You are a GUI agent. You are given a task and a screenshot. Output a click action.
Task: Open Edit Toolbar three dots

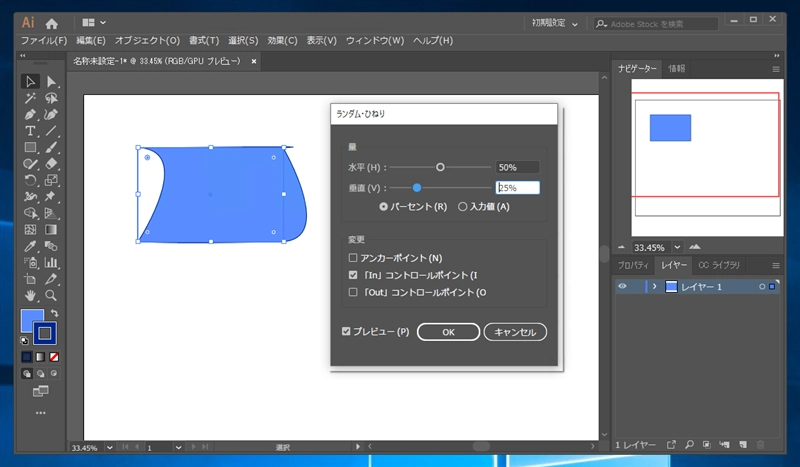(40, 412)
